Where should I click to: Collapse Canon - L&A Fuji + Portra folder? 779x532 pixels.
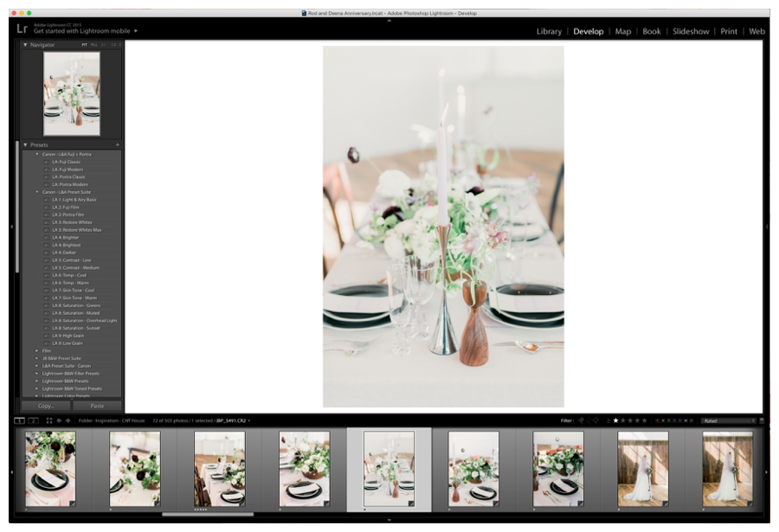[x=36, y=155]
